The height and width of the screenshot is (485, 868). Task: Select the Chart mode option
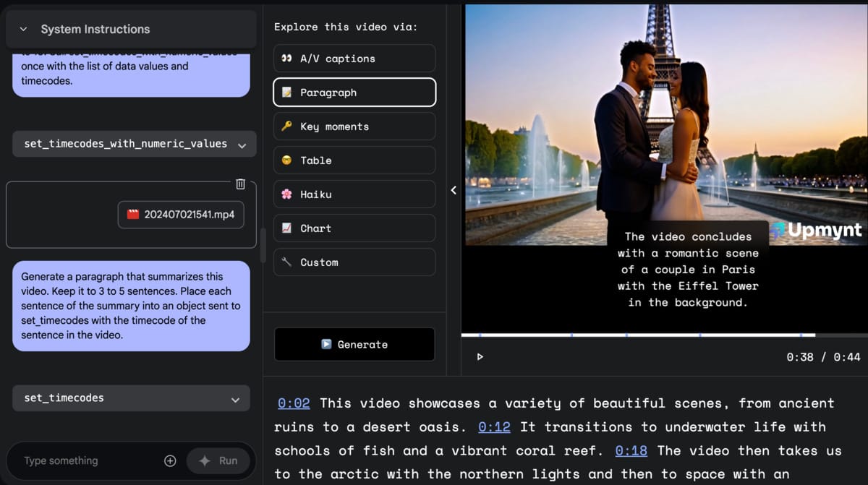[354, 228]
